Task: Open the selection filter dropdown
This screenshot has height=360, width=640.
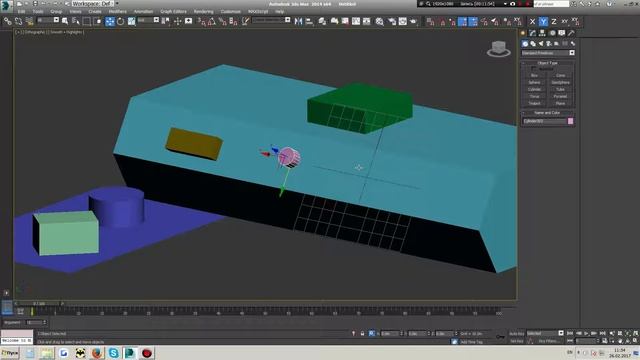Action: coord(48,20)
